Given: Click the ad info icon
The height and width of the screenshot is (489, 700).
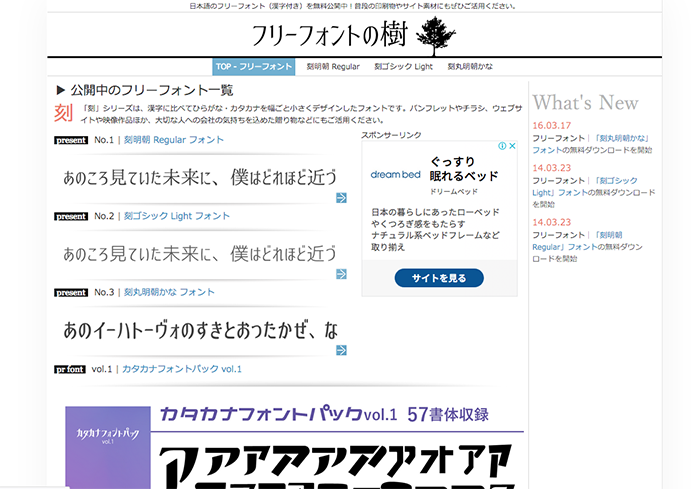Looking at the screenshot, I should (502, 146).
